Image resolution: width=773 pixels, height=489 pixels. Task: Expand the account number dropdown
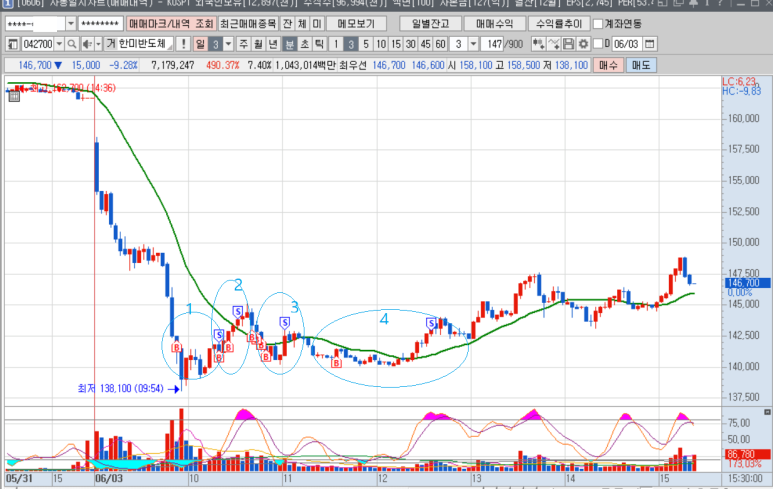click(x=71, y=23)
